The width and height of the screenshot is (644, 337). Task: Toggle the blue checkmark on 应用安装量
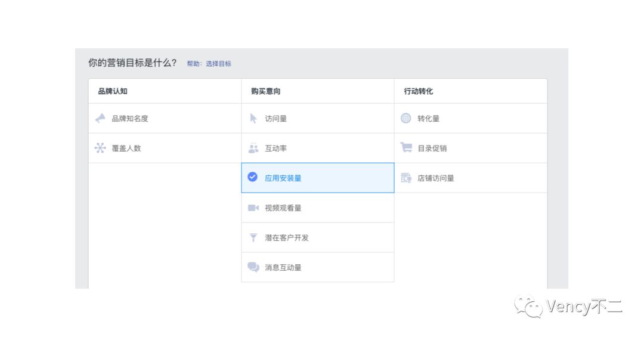click(253, 177)
